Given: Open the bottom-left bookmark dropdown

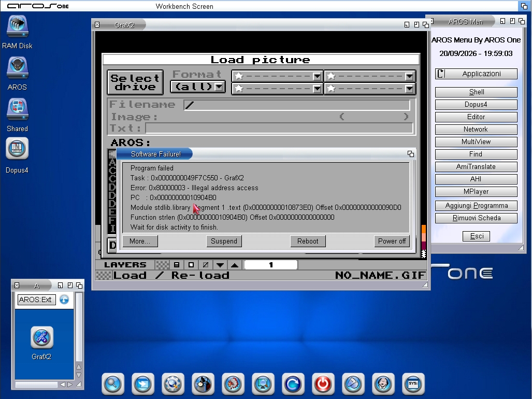Looking at the screenshot, I should [x=317, y=89].
